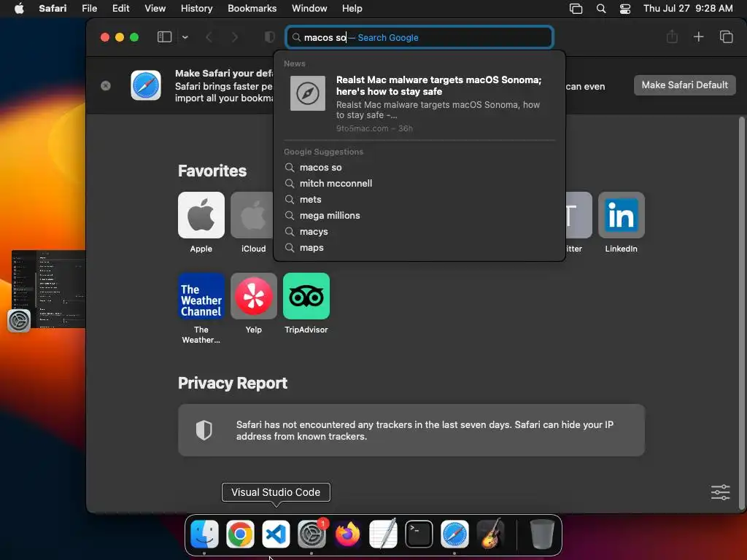Open the Safari menu
Screen dimensions: 747x560
click(53, 9)
